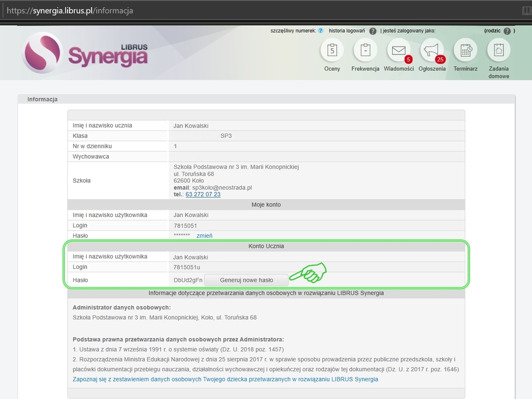532x399 pixels.
Task: Click the masked password asterisks
Action: (182, 236)
